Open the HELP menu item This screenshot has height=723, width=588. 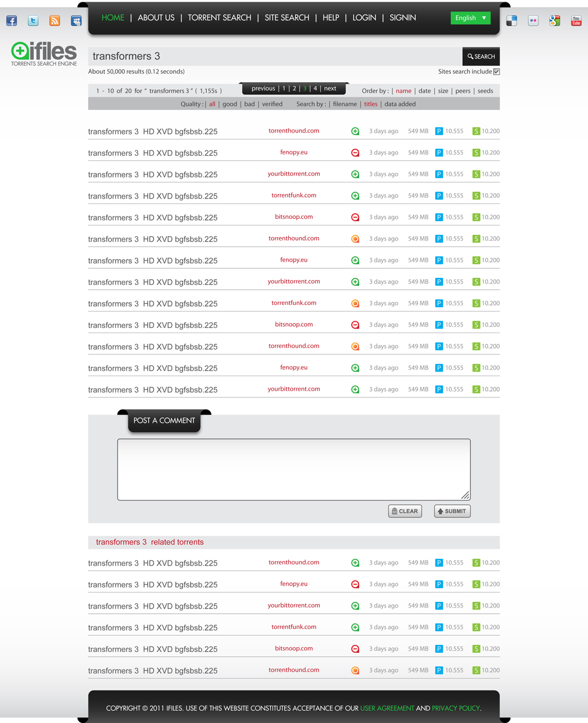pos(331,18)
